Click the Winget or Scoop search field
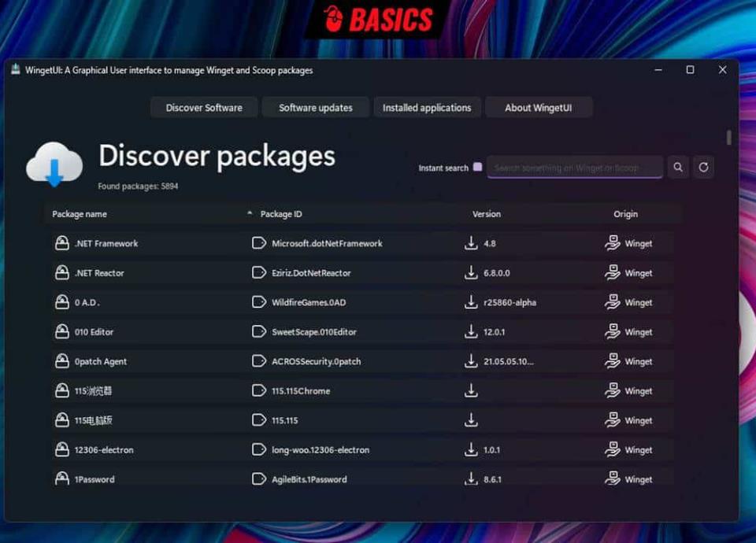 (x=574, y=168)
